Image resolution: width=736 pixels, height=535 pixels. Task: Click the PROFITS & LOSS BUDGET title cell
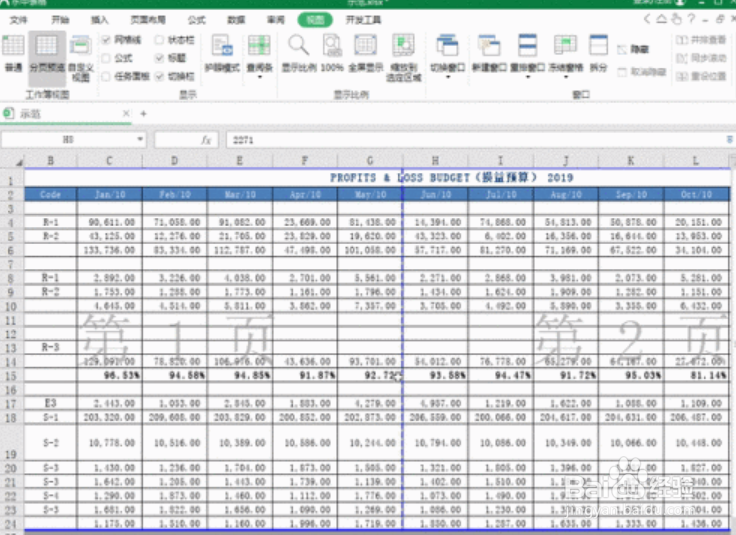point(451,178)
